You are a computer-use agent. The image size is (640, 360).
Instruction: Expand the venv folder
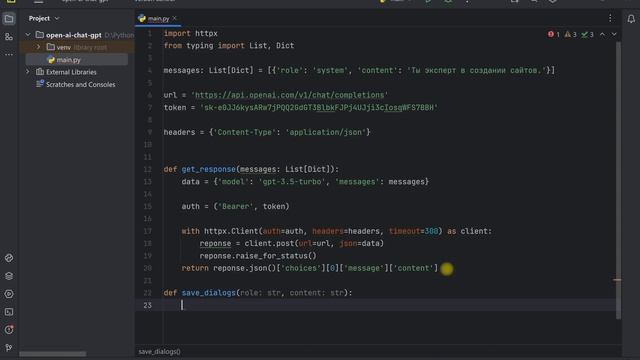(38, 47)
